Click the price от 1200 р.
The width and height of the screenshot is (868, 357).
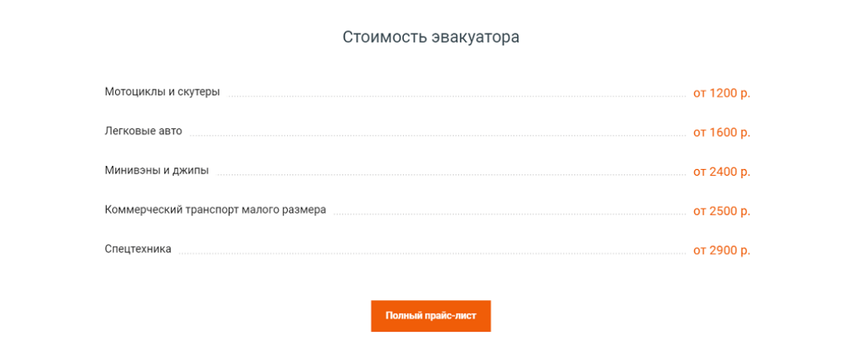722,93
